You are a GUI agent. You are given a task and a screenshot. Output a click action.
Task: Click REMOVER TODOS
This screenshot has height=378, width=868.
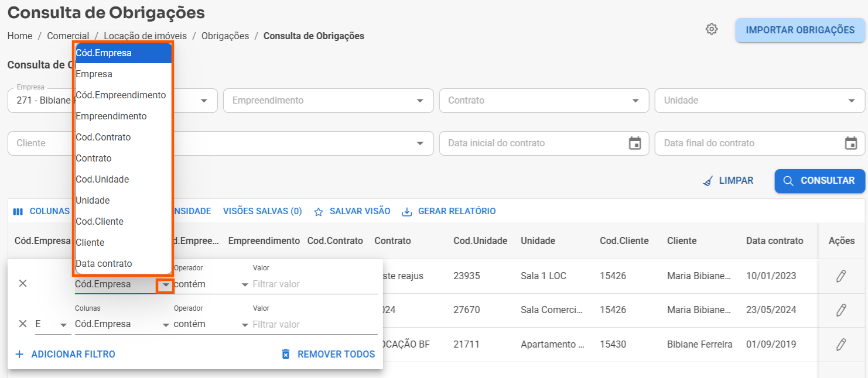coord(328,354)
